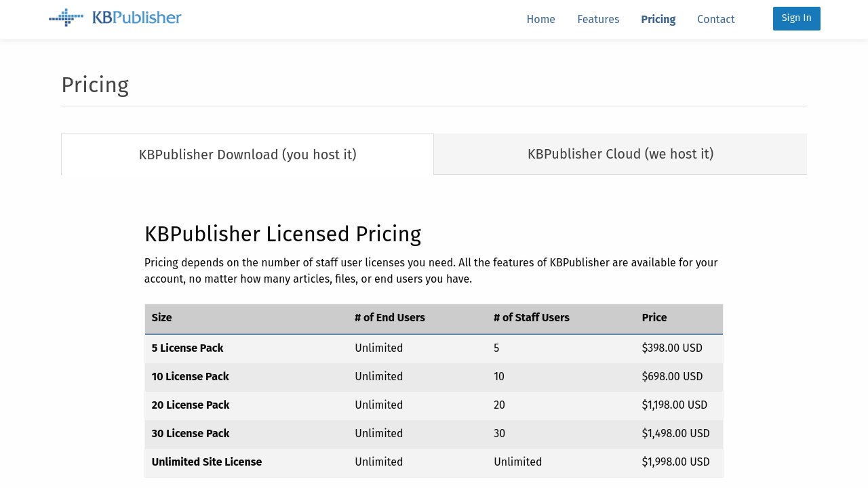Click the Price column header

(x=654, y=318)
